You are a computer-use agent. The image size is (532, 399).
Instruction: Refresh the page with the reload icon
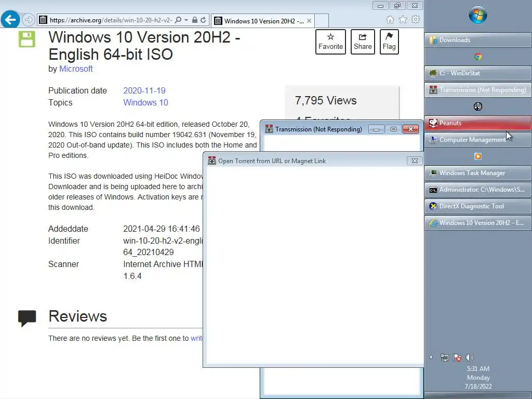click(x=203, y=20)
